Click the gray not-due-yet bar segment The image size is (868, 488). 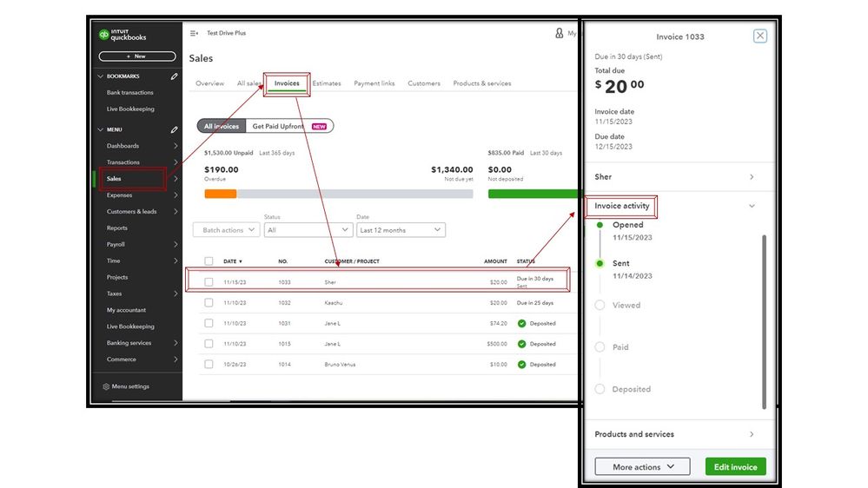pos(354,194)
